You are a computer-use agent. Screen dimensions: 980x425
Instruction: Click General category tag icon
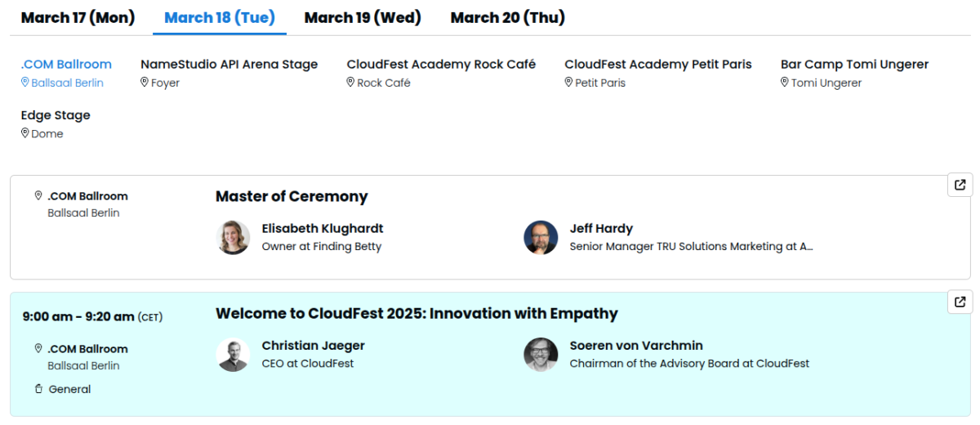(38, 389)
